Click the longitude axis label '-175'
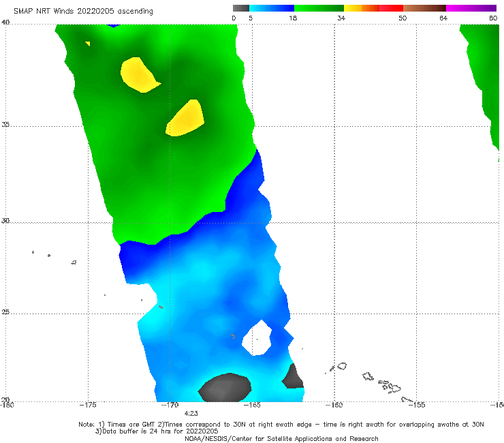504x443 pixels. pos(88,405)
